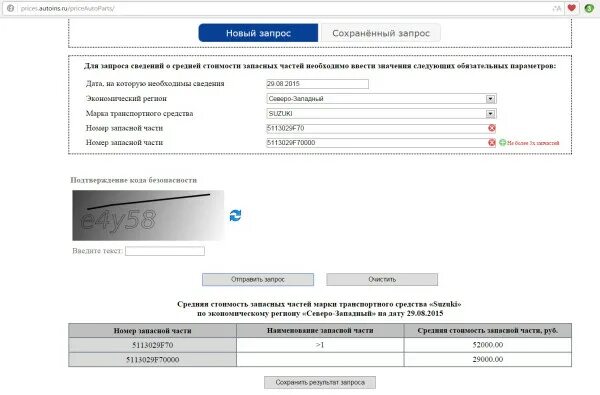Click the site info icon in address bar
600x395 pixels.
[10, 8]
